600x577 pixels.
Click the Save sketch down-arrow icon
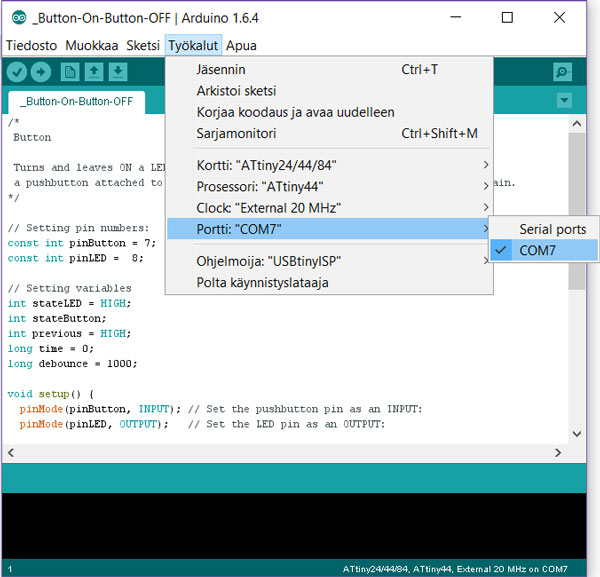click(118, 72)
